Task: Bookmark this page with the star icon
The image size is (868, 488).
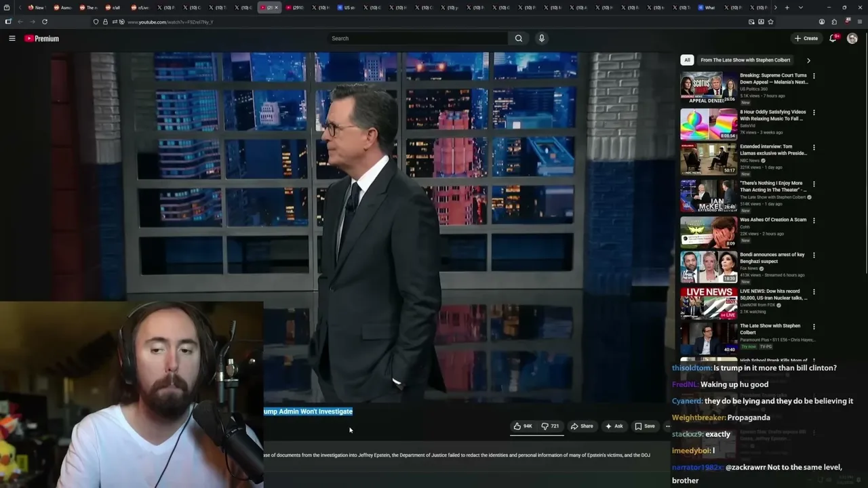Action: (x=770, y=22)
